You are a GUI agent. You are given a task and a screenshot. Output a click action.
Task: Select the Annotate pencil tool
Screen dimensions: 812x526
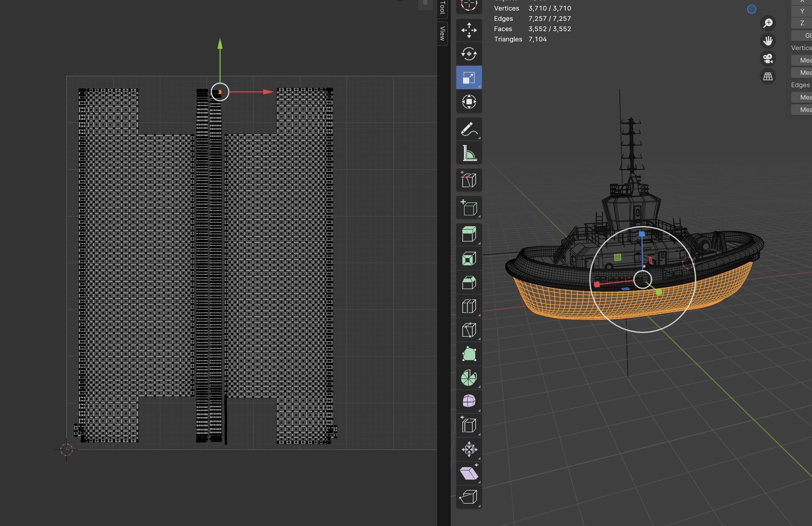pos(469,129)
